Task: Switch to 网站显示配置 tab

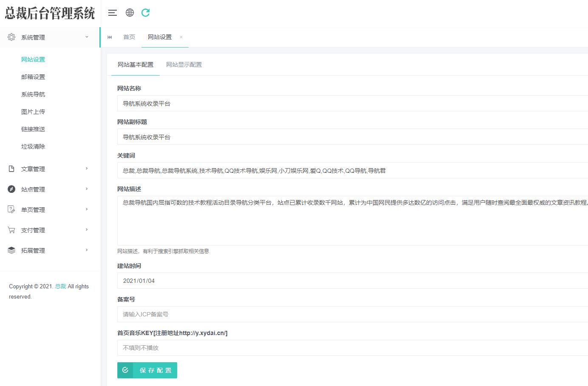Action: pos(184,65)
